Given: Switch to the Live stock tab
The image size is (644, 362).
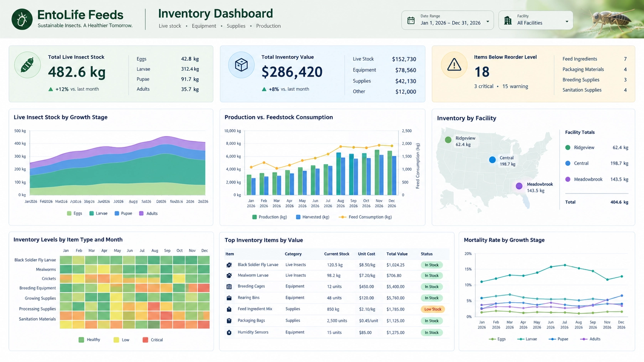Looking at the screenshot, I should pos(170,26).
